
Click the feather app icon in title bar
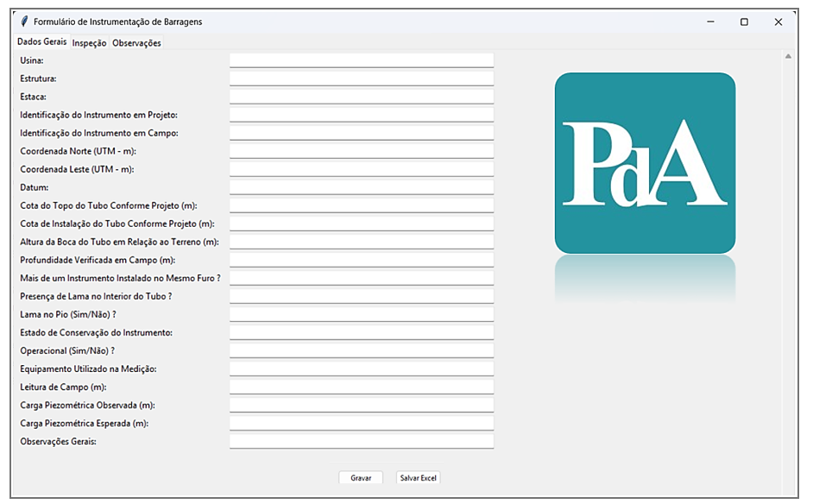click(x=24, y=22)
